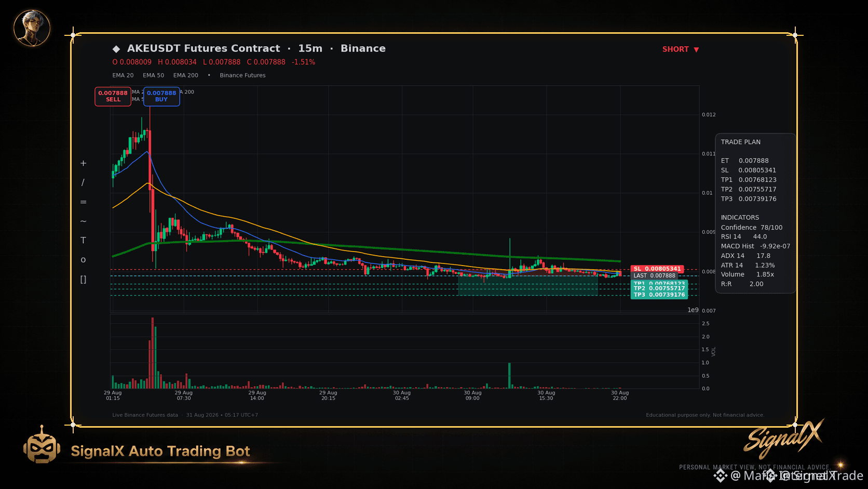868x489 pixels.
Task: Click the -1.51% change value
Action: click(303, 62)
